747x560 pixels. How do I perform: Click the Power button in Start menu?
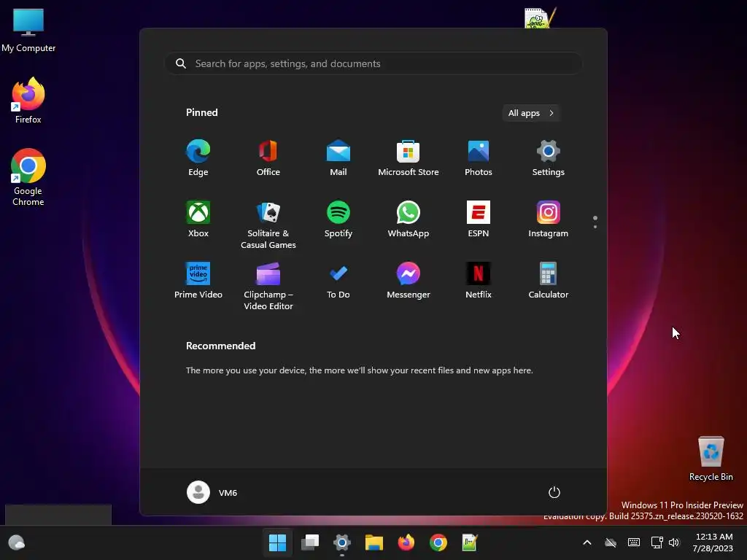click(x=554, y=492)
